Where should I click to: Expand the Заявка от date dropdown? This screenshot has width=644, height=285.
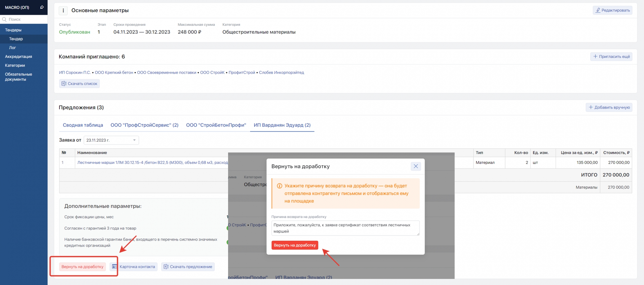pos(111,140)
